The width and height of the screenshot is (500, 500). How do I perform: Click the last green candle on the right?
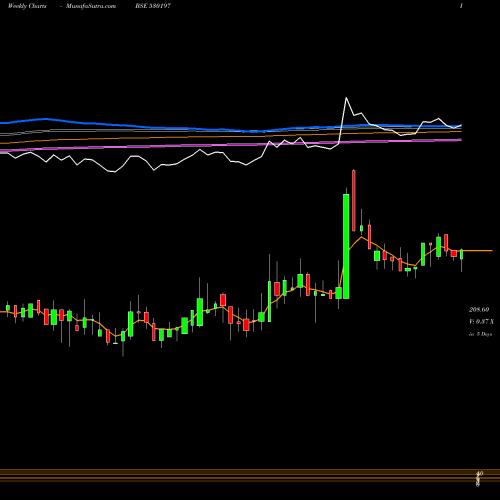click(462, 254)
